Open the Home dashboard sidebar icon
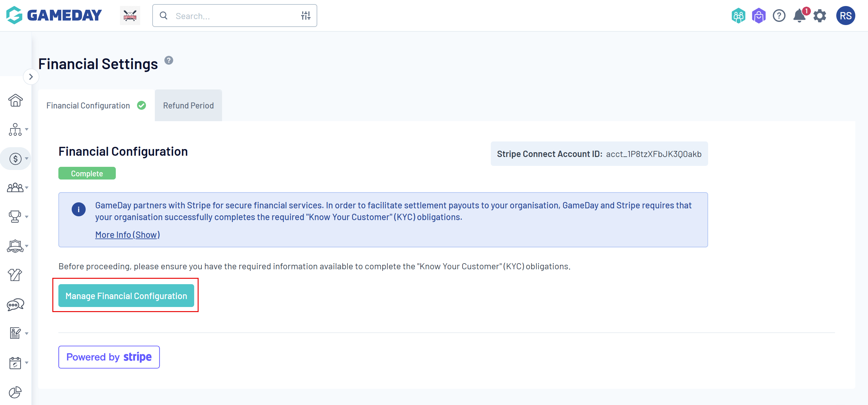The height and width of the screenshot is (405, 868). pos(15,101)
